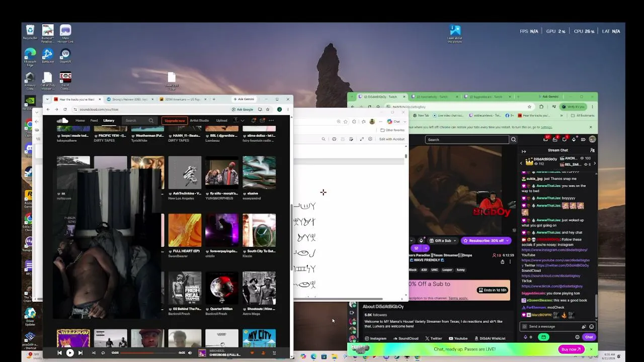Seek along the SoundCloud playback progress bar
Image resolution: width=644 pixels, height=362 pixels.
149,353
